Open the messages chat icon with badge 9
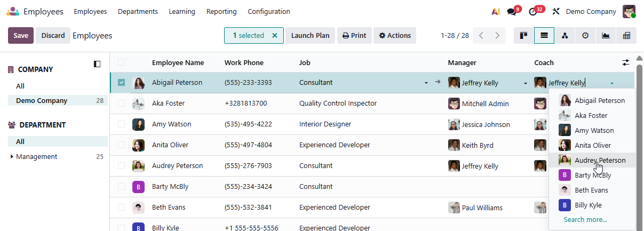Screen dimensions: 644x231 pyautogui.click(x=512, y=12)
